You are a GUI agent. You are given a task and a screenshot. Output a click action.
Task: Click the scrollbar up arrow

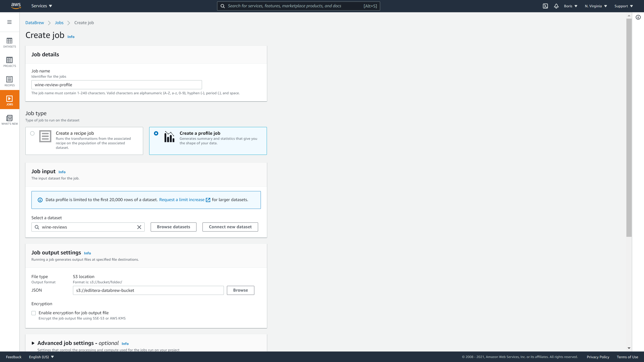click(629, 16)
